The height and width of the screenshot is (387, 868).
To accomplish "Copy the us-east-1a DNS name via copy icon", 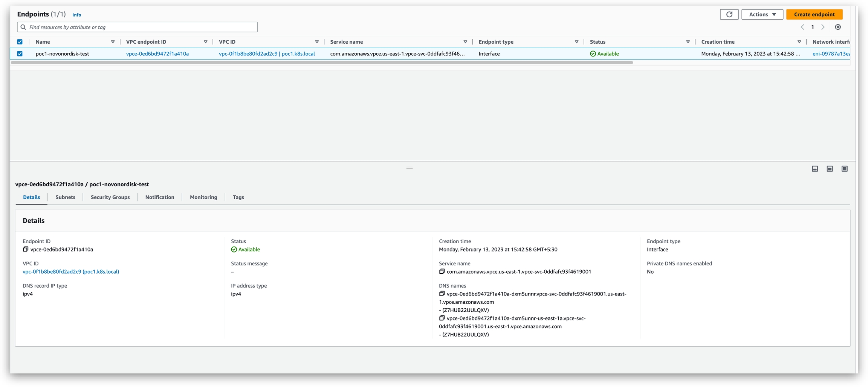I will click(x=442, y=318).
